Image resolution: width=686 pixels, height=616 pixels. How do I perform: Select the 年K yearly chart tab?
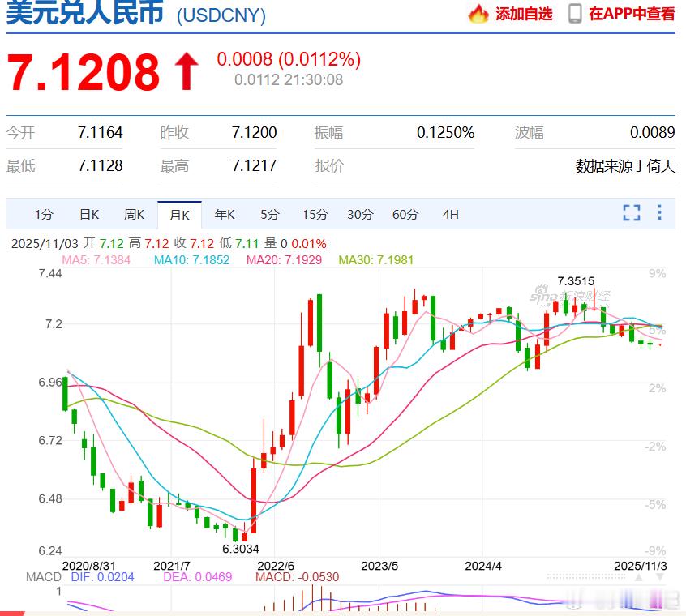(224, 214)
